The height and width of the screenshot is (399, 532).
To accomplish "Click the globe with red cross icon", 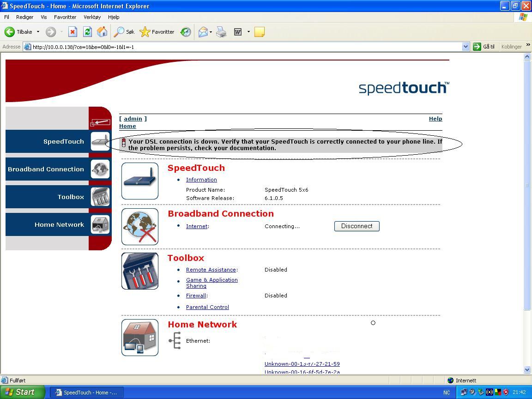I will tap(140, 227).
